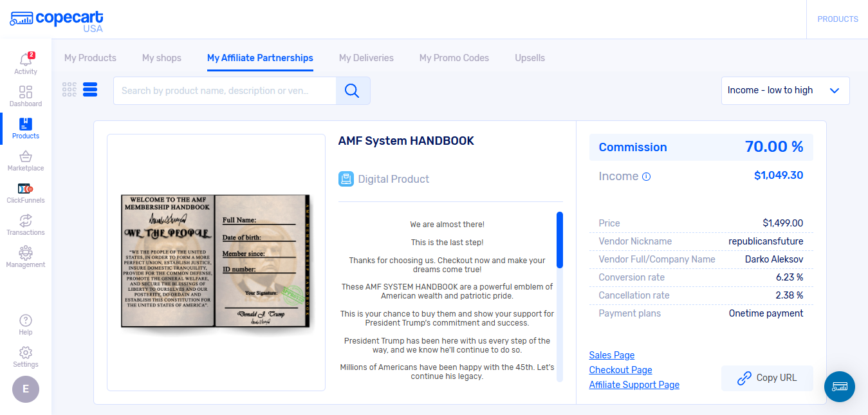Click the Copy URL button
868x415 pixels.
click(767, 378)
